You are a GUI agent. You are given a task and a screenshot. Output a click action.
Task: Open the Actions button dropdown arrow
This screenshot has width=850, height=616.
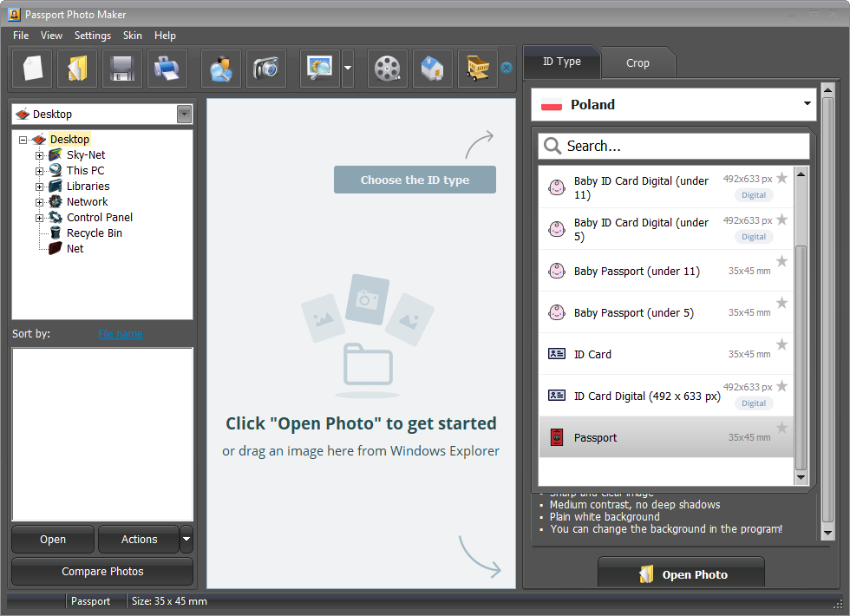[186, 539]
